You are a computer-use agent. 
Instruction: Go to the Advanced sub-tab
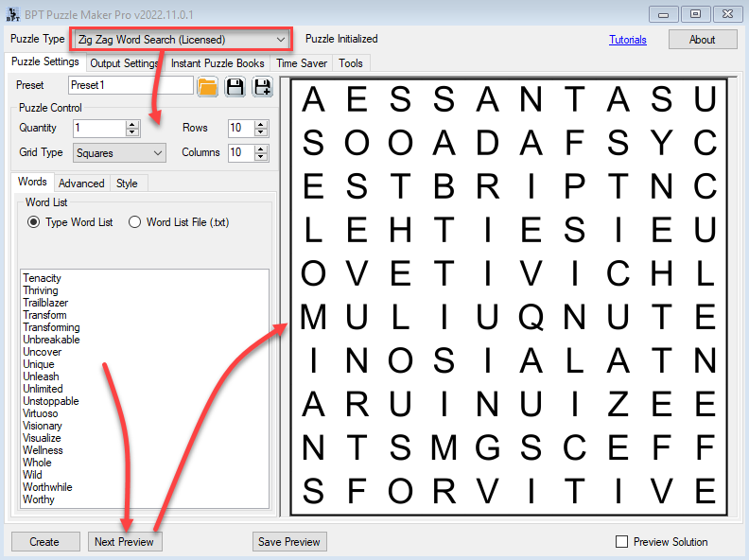pyautogui.click(x=81, y=184)
